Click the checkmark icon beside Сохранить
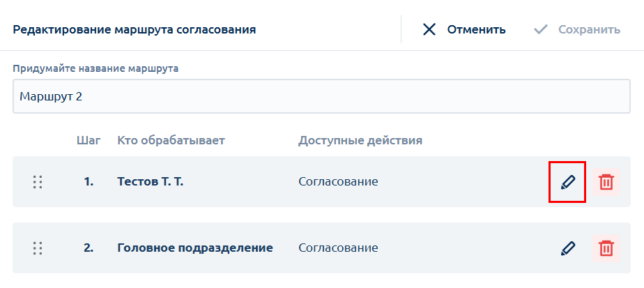 point(541,29)
